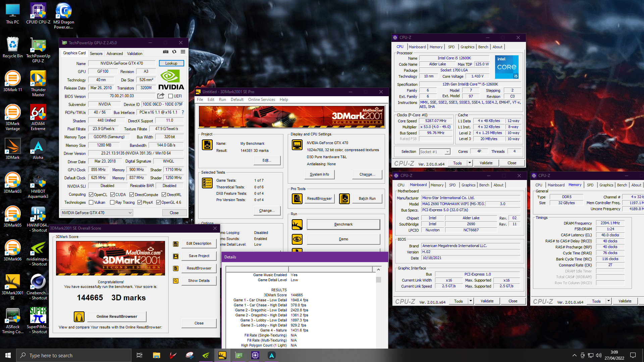The image size is (644, 362).
Task: Open the Run menu in 3DMark2001
Action: pos(222,100)
